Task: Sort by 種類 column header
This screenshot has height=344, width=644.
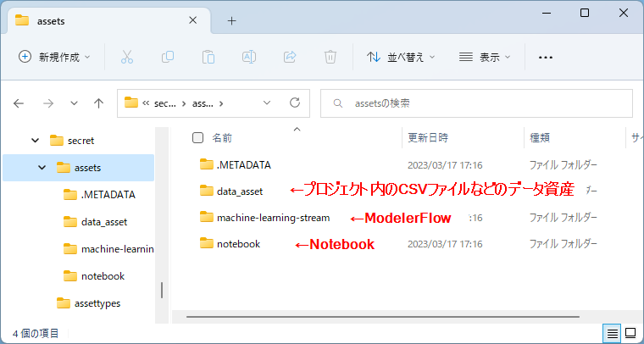Action: coord(540,138)
